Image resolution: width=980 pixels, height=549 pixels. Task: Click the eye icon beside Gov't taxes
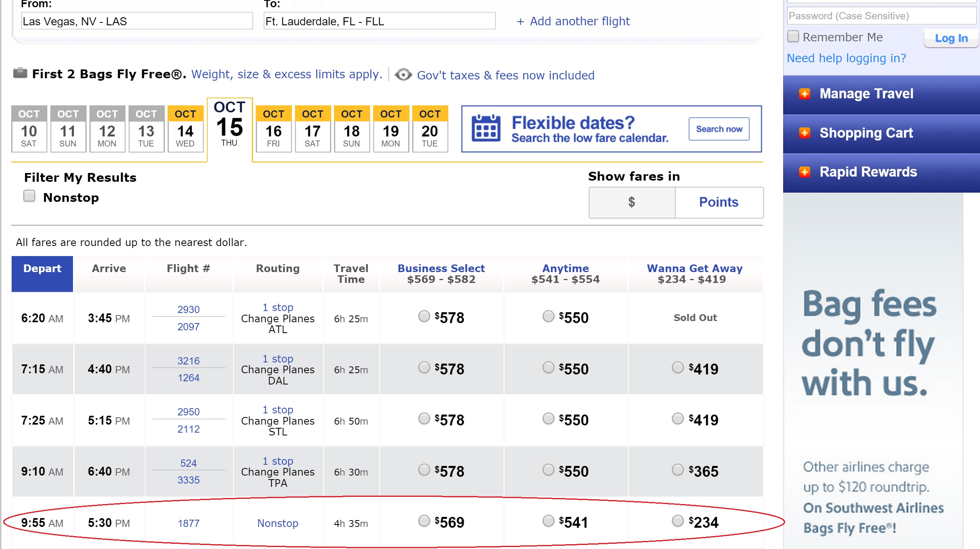click(x=403, y=75)
